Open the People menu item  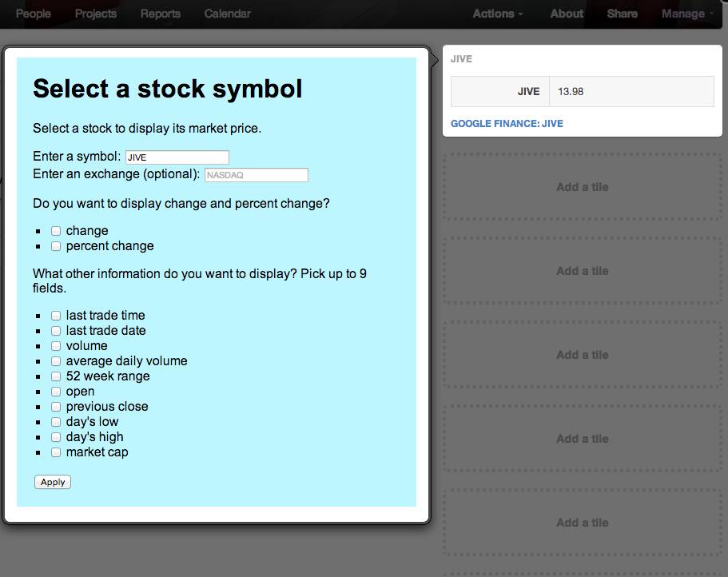click(33, 14)
